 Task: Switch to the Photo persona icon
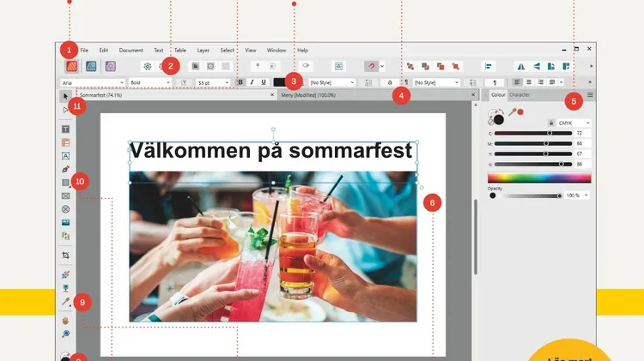[110, 66]
